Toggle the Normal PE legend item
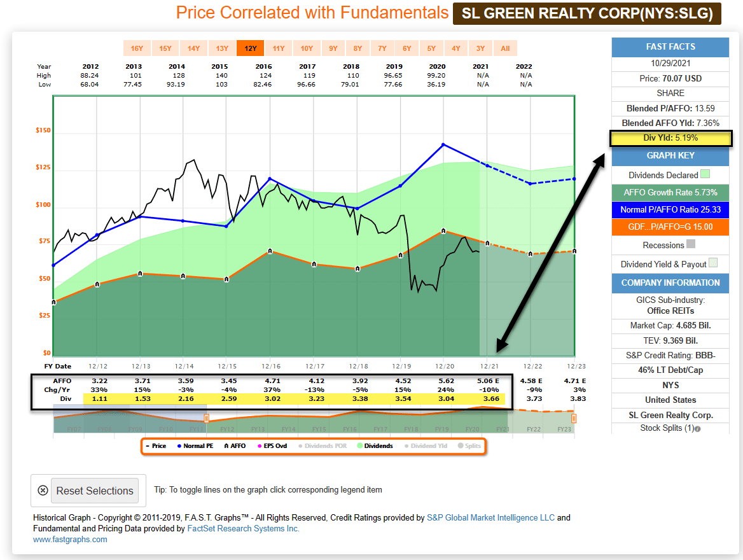This screenshot has height=560, width=743. tap(195, 446)
